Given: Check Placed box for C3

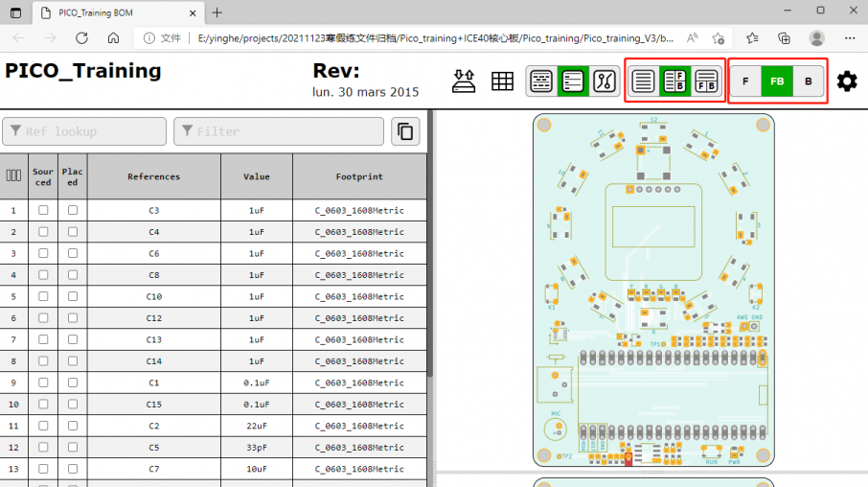Looking at the screenshot, I should 73,210.
